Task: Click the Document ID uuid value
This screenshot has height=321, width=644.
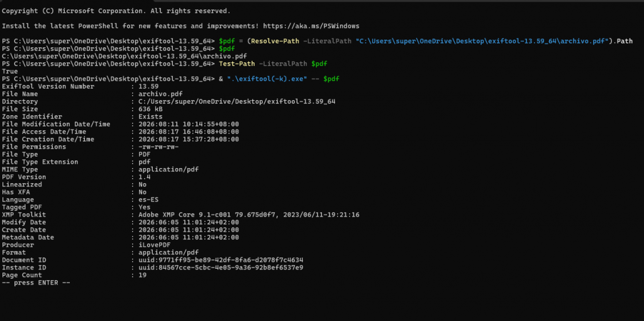Action: (x=221, y=260)
